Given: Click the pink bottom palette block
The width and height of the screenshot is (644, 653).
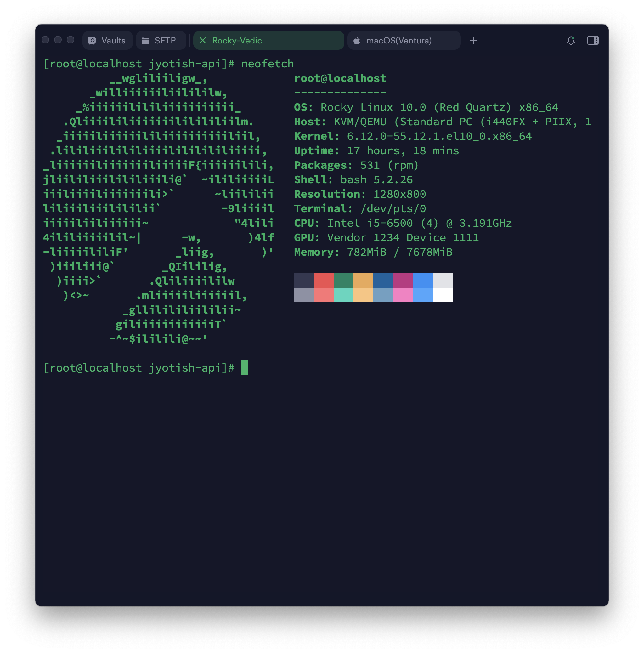Looking at the screenshot, I should [403, 295].
